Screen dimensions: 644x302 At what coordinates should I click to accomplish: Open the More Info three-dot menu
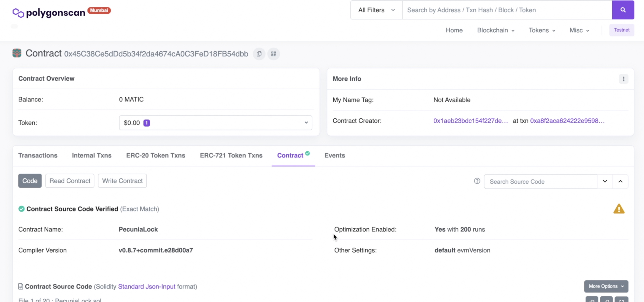pos(623,79)
